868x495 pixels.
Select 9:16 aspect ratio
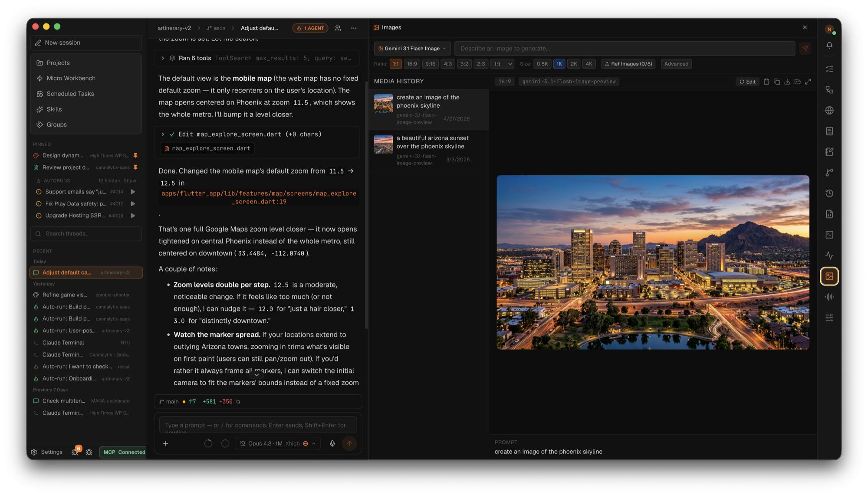pyautogui.click(x=430, y=64)
